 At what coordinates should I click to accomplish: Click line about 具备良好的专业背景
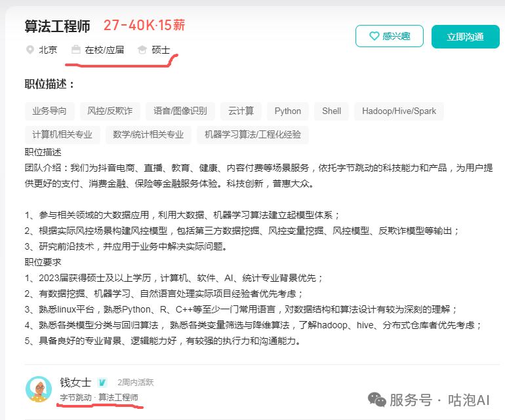pyautogui.click(x=163, y=341)
